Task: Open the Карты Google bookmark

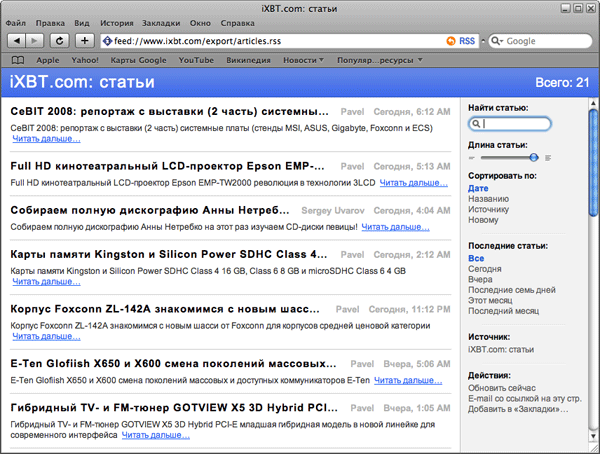Action: pyautogui.click(x=139, y=60)
